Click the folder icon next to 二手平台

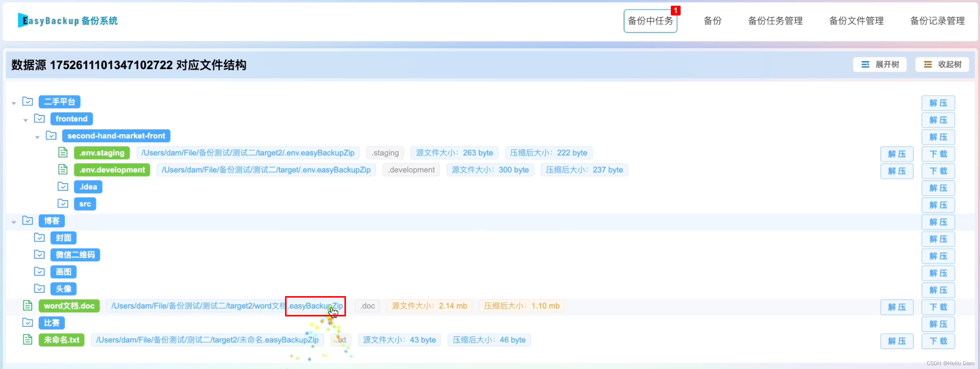(28, 101)
